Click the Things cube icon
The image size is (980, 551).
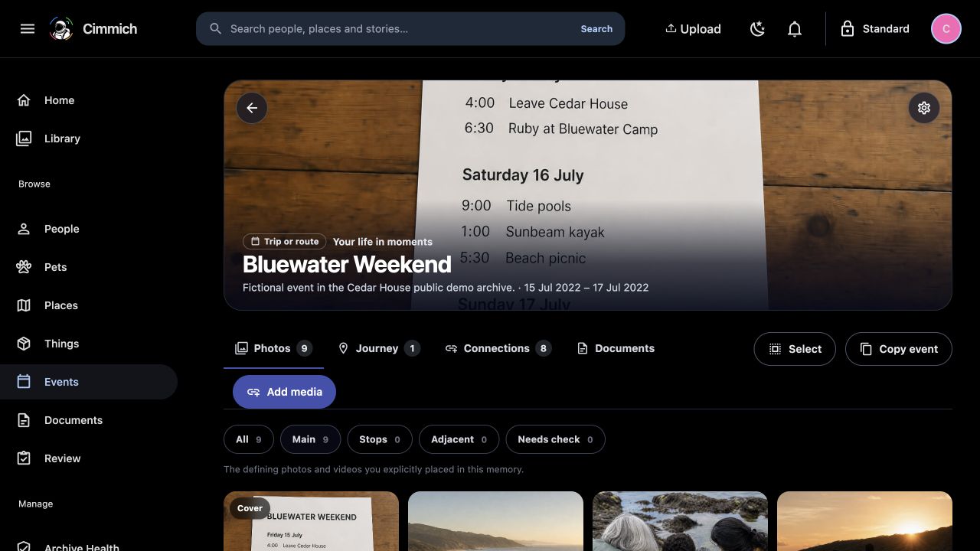click(24, 344)
